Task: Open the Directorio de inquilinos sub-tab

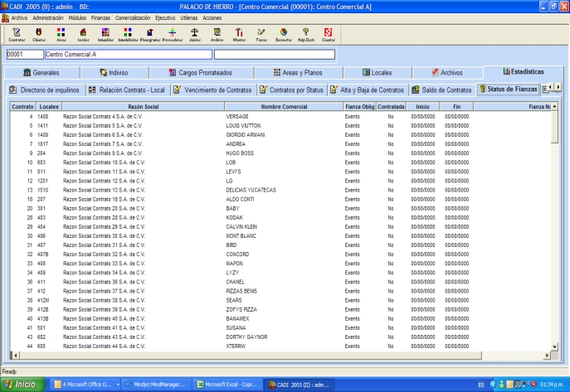Action: pos(44,90)
